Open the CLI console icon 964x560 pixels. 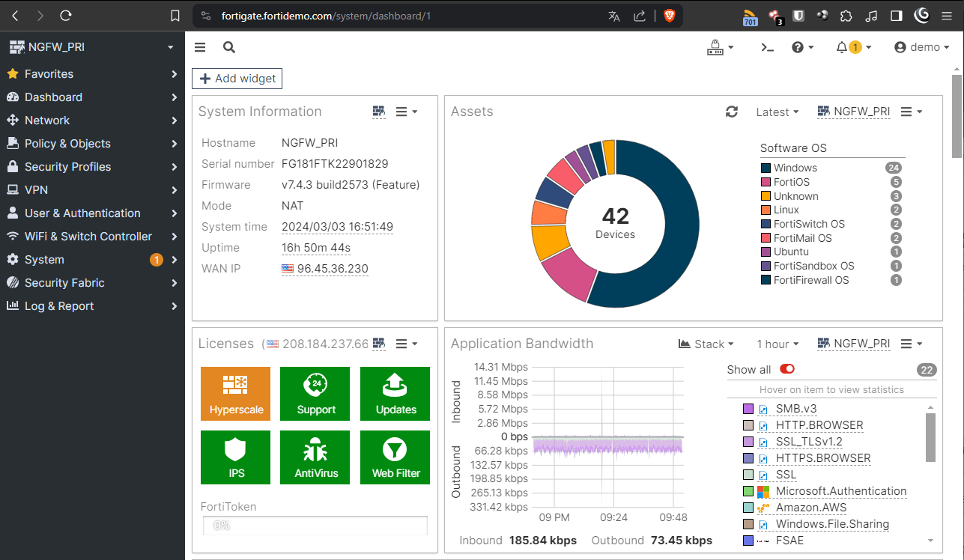pyautogui.click(x=767, y=47)
